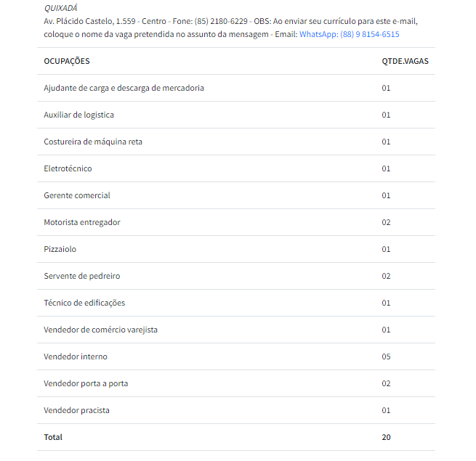Click the OCUPAÇÕES column header
This screenshot has width=476, height=461.
click(x=67, y=61)
